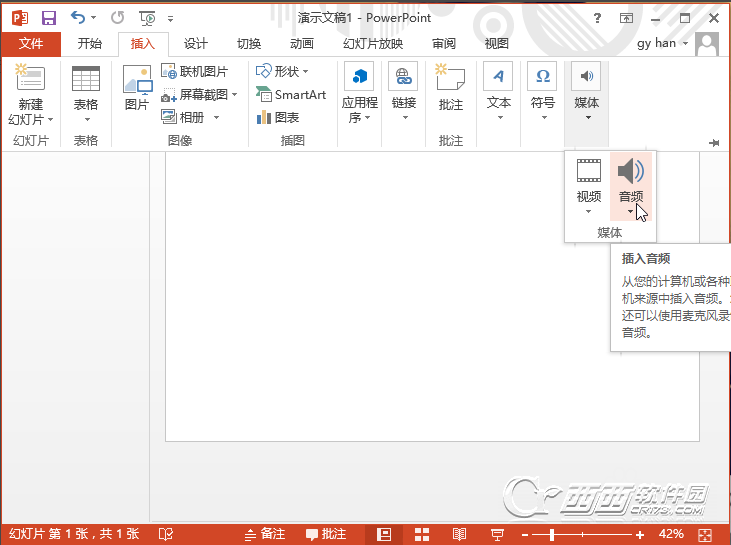Click 联机图片 Online Pictures
Screen dimensions: 731x545
[194, 71]
